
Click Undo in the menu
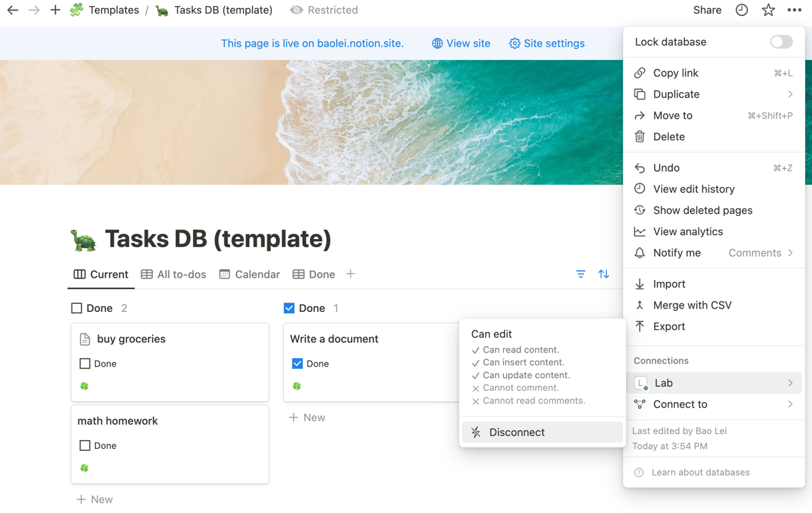(x=714, y=168)
